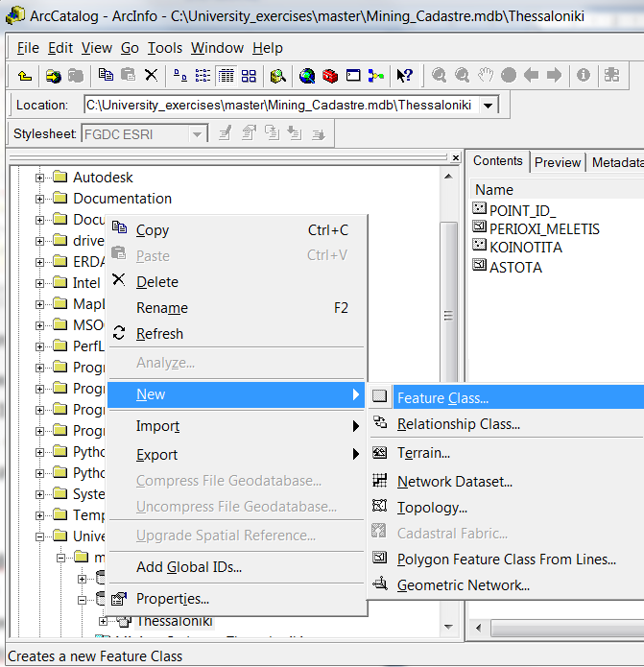Open the Location path dropdown arrow
The image size is (644, 667).
[x=489, y=105]
